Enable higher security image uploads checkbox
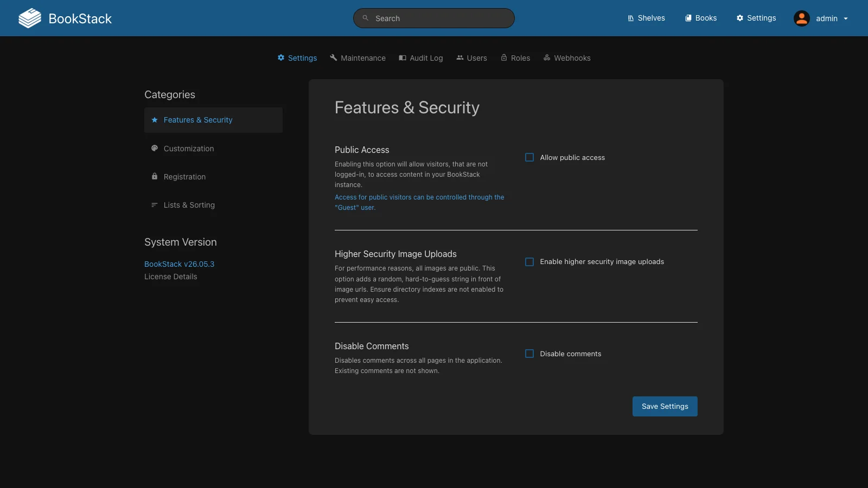This screenshot has width=868, height=488. click(529, 261)
